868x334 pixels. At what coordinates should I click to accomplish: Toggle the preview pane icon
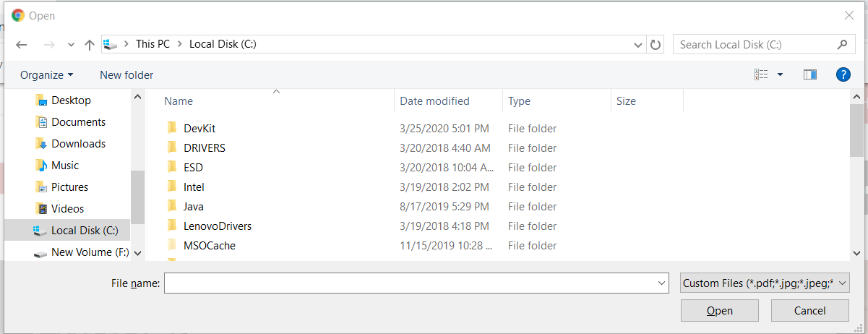(810, 74)
